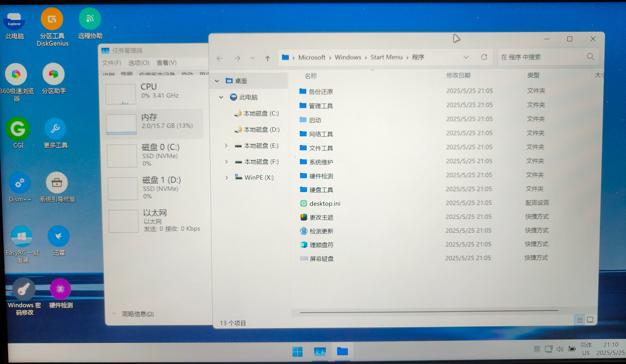The height and width of the screenshot is (364, 626).
Task: Sort by 类型 column header
Action: tap(533, 75)
